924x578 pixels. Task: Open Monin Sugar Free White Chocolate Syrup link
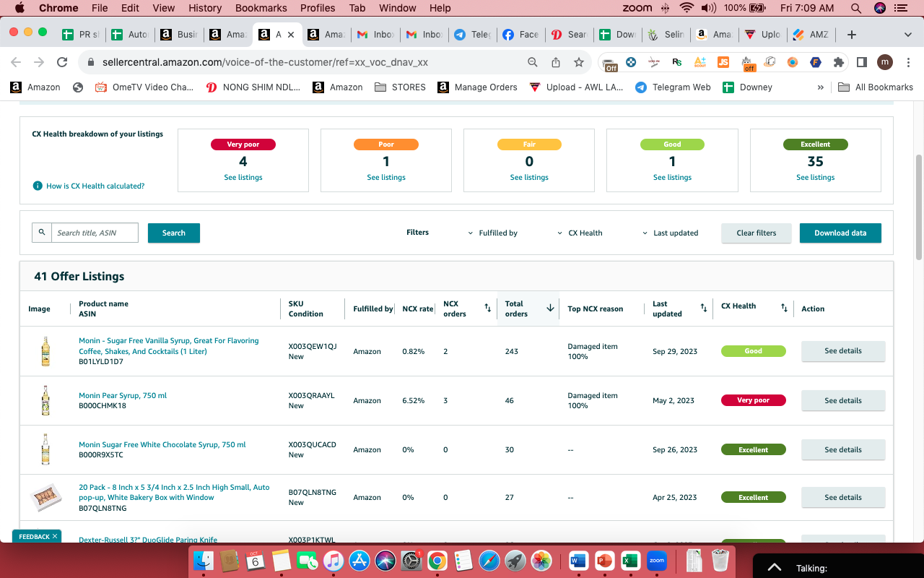tap(162, 445)
